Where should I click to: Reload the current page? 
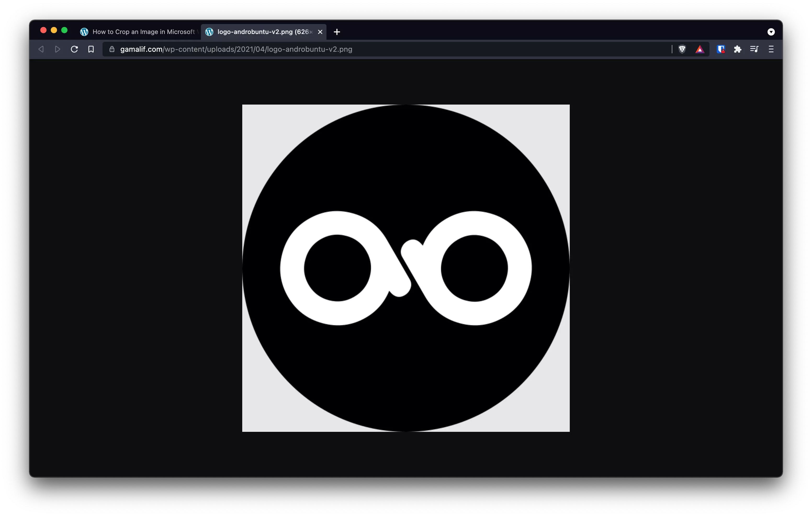tap(74, 49)
